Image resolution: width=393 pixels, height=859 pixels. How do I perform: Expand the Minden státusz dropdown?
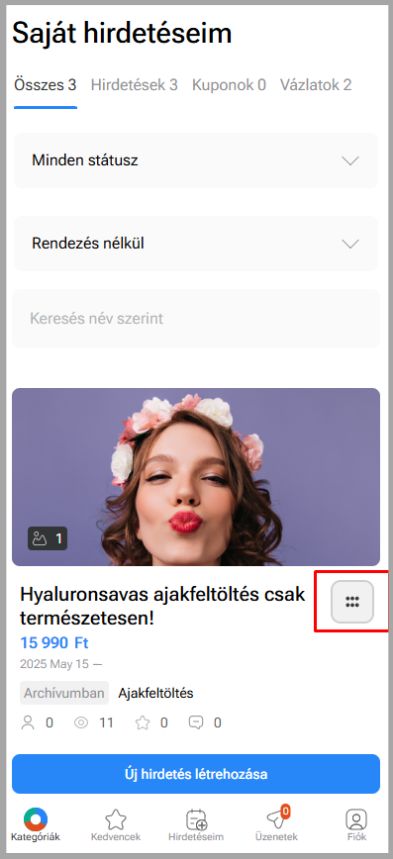pos(196,161)
